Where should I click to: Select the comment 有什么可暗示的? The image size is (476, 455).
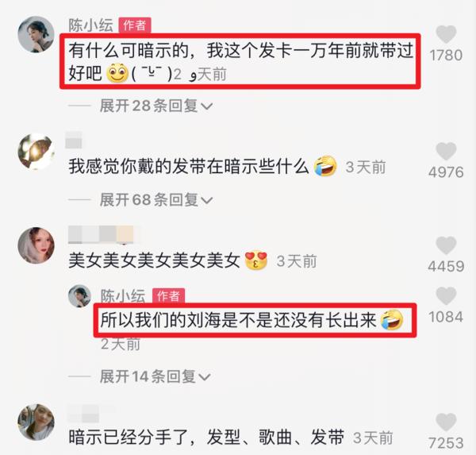click(240, 61)
